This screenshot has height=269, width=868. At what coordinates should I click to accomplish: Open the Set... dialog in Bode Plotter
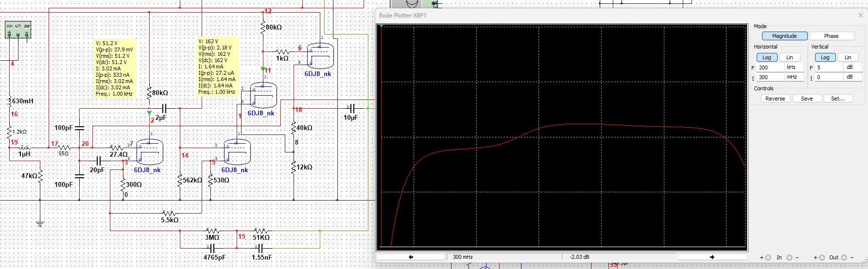(x=838, y=99)
